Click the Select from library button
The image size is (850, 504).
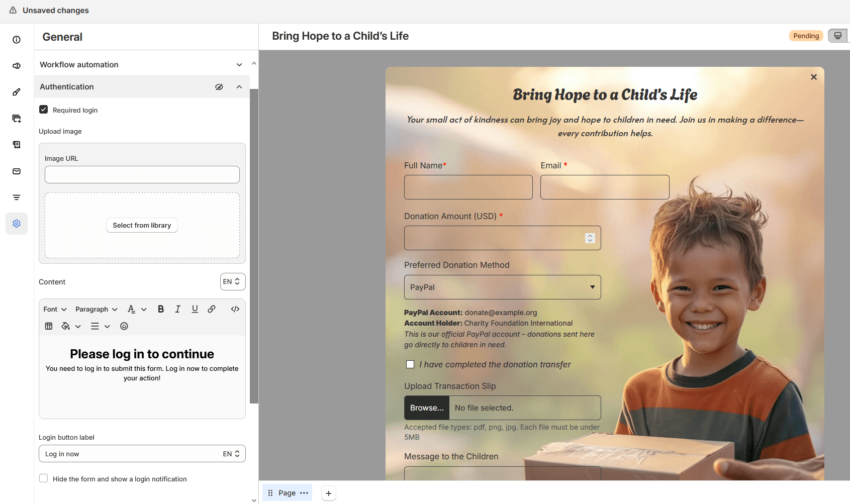[142, 225]
